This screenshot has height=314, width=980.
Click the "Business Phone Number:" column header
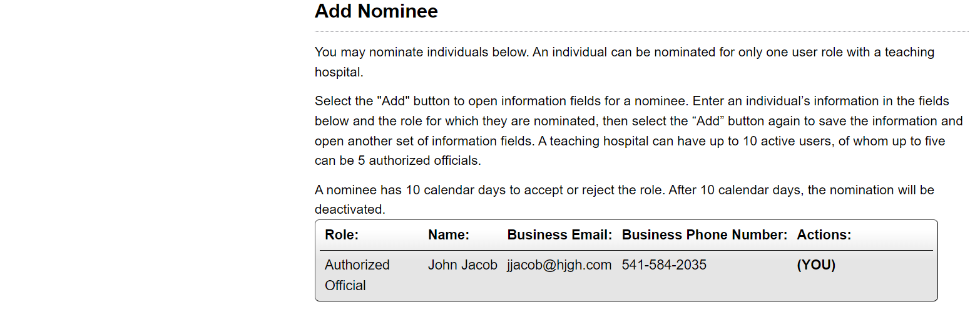(705, 235)
